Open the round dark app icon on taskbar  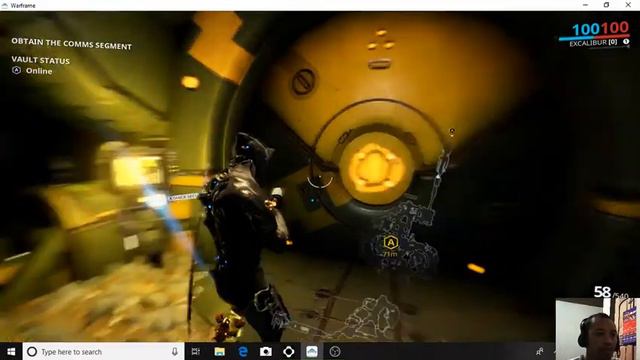(x=335, y=351)
